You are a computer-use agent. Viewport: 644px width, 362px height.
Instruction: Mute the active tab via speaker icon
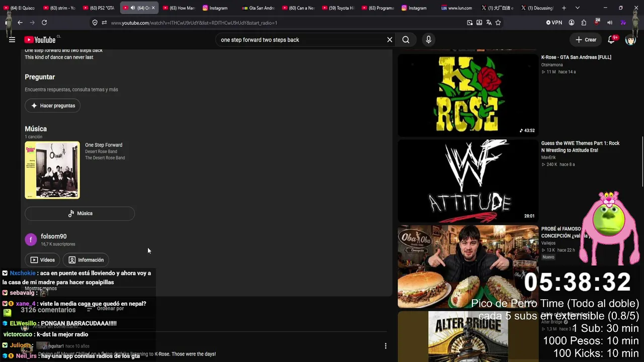(133, 8)
